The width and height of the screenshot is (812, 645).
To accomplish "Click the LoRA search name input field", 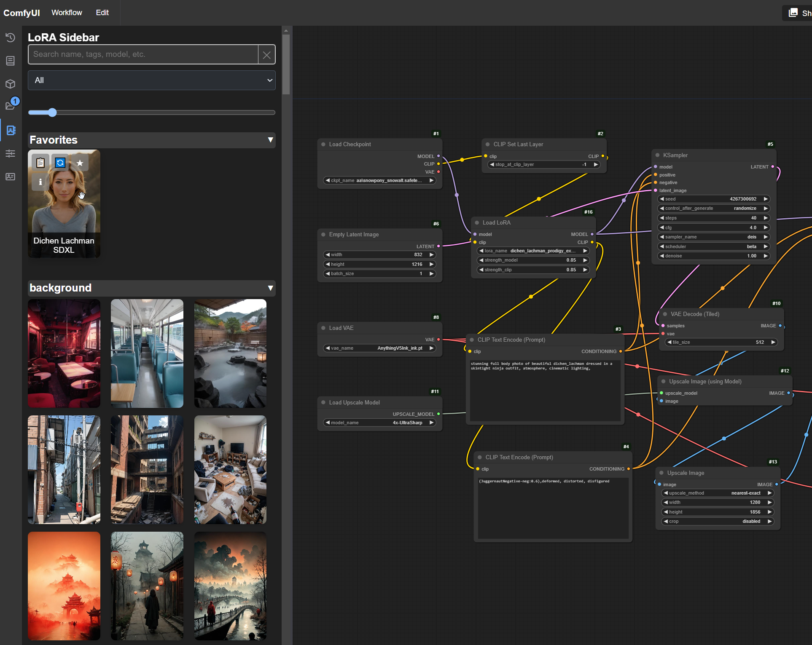I will click(x=143, y=54).
